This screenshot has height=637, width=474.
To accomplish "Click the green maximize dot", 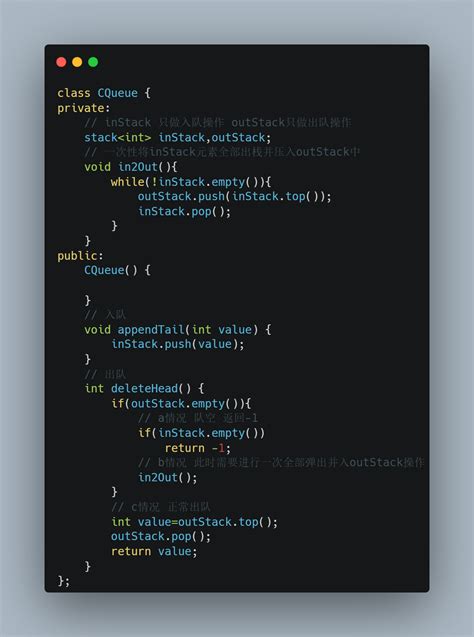I will point(93,62).
